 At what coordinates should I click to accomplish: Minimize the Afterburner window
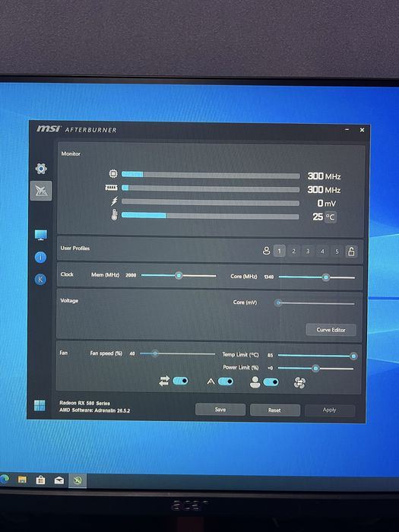point(347,130)
